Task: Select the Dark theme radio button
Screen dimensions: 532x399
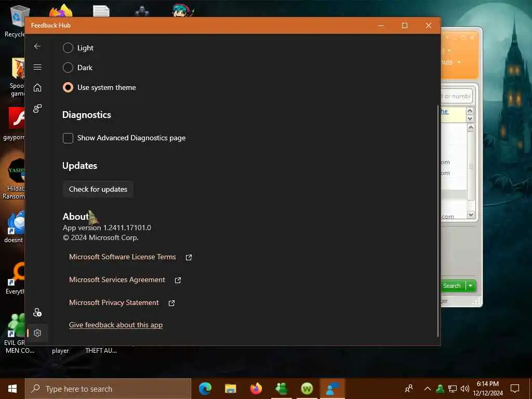Action: click(68, 68)
